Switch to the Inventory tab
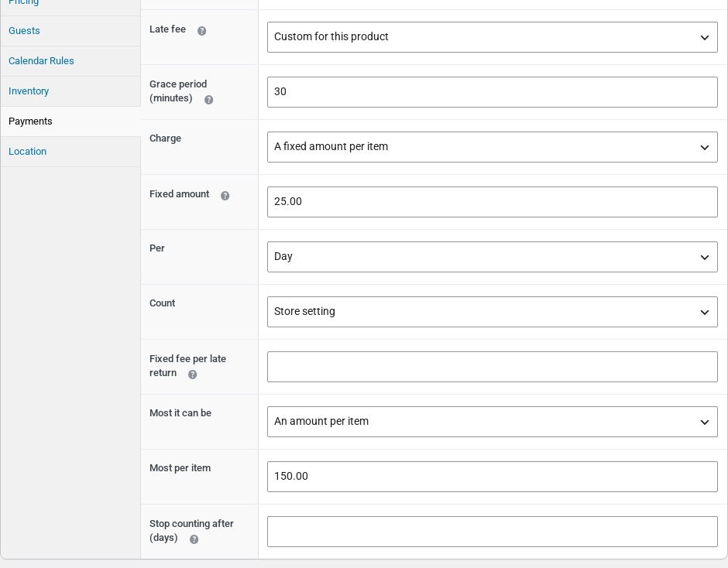 (x=70, y=91)
